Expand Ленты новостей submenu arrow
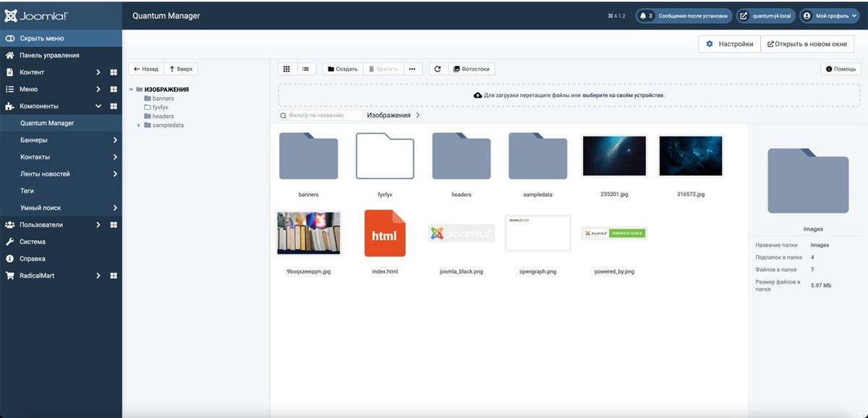The height and width of the screenshot is (418, 868). (115, 174)
